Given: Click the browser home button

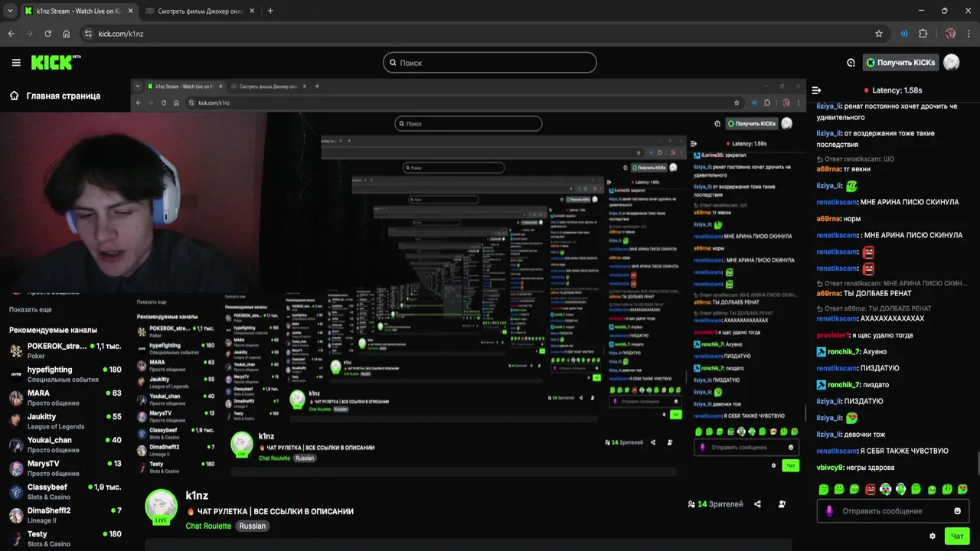Looking at the screenshot, I should coord(67,34).
